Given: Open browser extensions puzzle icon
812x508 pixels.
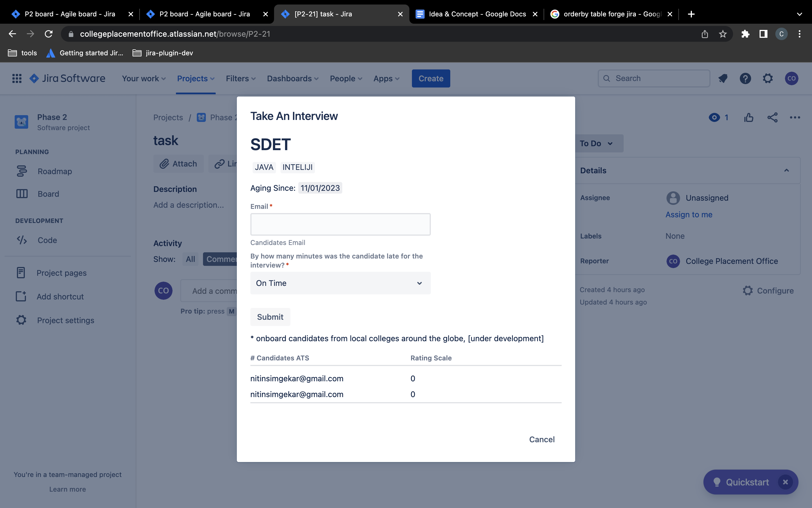Looking at the screenshot, I should pos(745,34).
